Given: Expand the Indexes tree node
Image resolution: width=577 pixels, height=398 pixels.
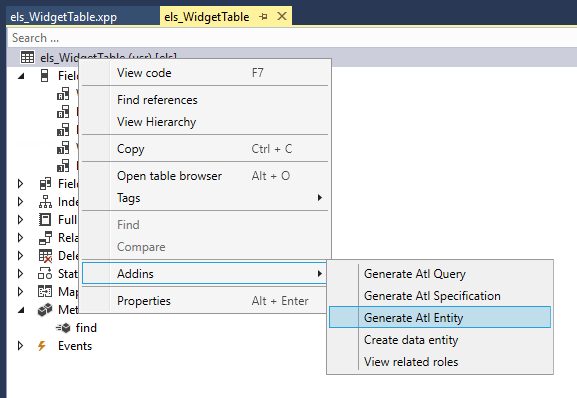Looking at the screenshot, I should [21, 202].
